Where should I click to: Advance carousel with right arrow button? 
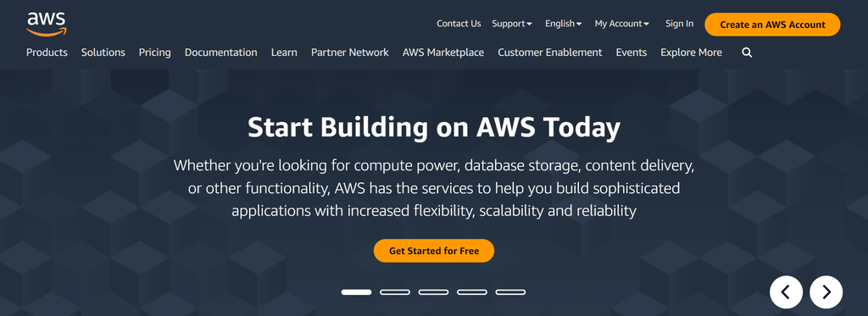pos(826,291)
